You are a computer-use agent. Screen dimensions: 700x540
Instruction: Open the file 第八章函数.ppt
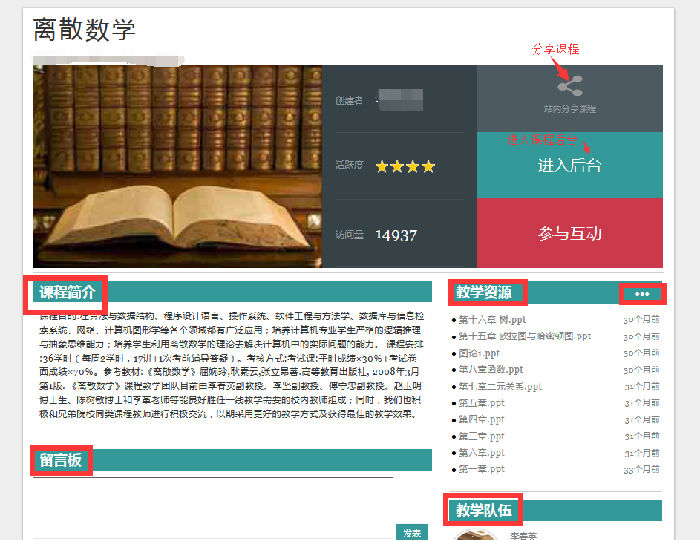(490, 369)
